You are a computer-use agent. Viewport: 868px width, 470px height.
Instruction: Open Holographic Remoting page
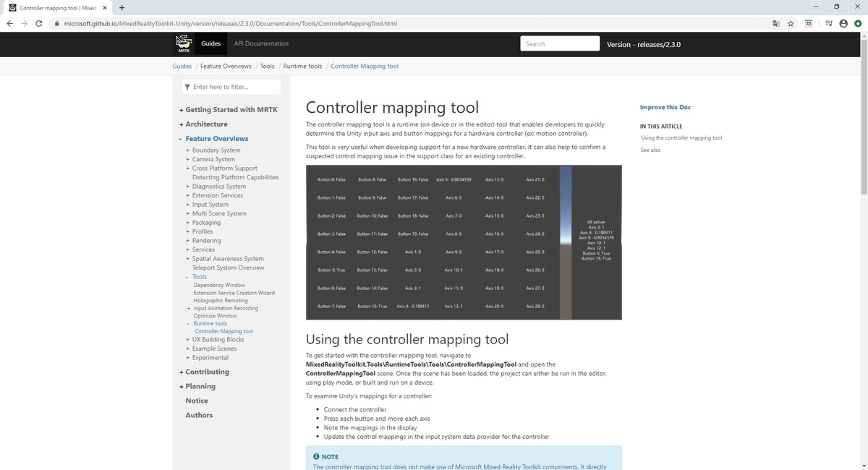pyautogui.click(x=221, y=301)
